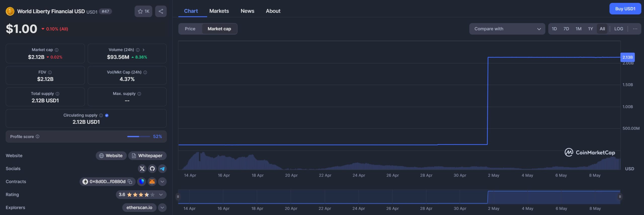Image resolution: width=644 pixels, height=215 pixels.
Task: Copy the contract address icon
Action: click(130, 181)
